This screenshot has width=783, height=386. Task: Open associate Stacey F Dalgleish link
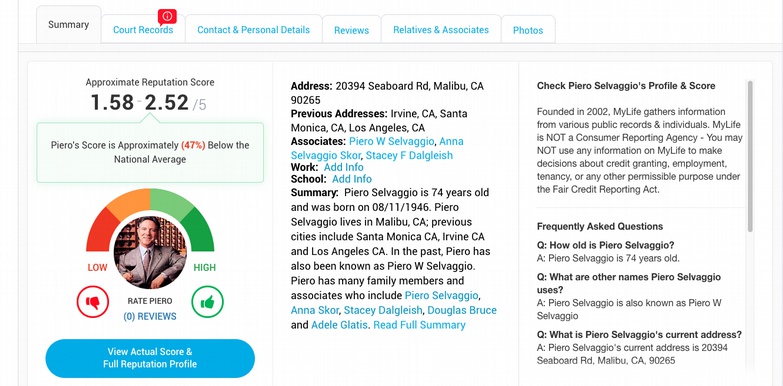coord(409,155)
